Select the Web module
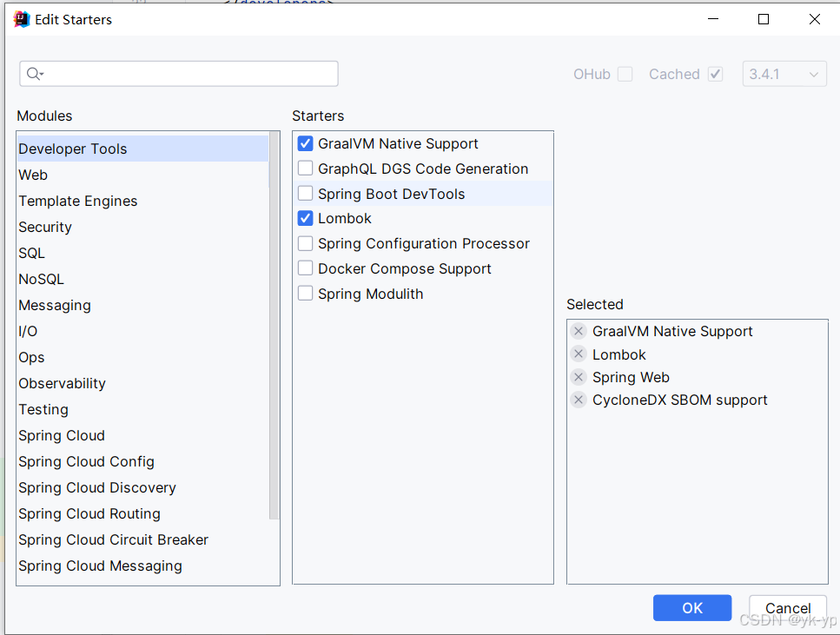Screen dimensions: 840x635 click(142, 175)
